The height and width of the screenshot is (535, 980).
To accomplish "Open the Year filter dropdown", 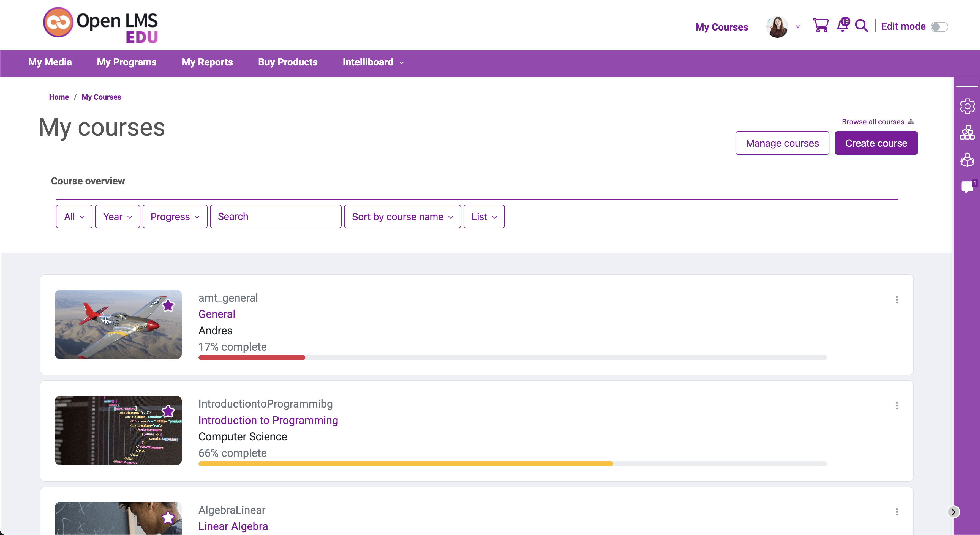I will 117,216.
